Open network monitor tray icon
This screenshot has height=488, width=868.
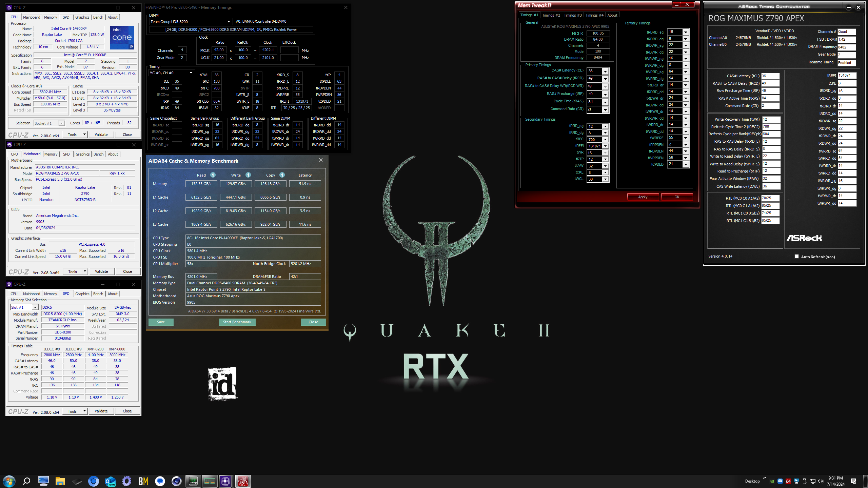point(813,481)
